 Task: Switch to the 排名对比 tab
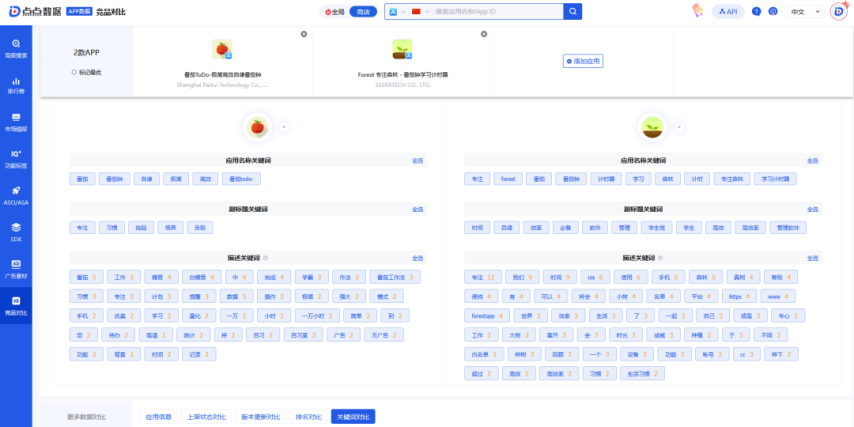pyautogui.click(x=307, y=416)
